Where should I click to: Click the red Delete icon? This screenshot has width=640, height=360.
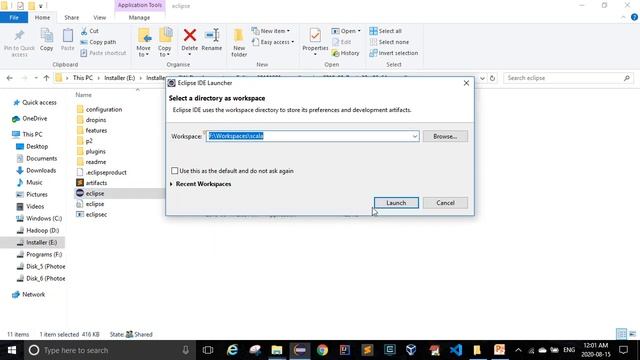point(189,35)
